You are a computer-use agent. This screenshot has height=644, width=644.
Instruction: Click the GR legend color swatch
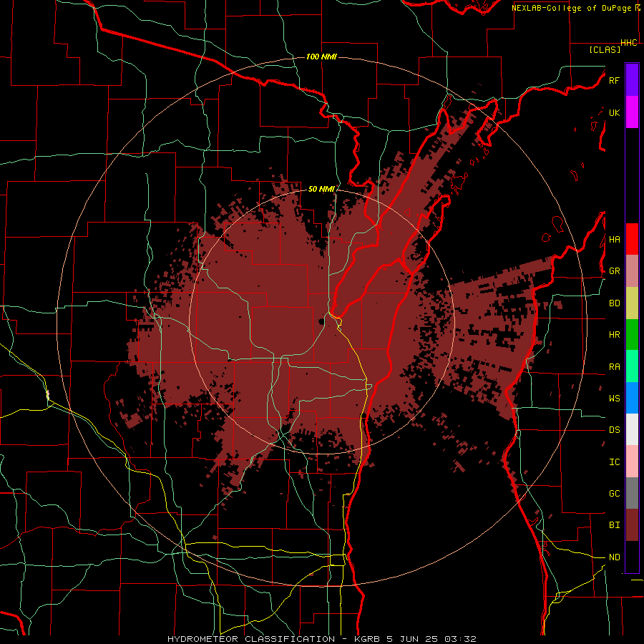coord(632,271)
